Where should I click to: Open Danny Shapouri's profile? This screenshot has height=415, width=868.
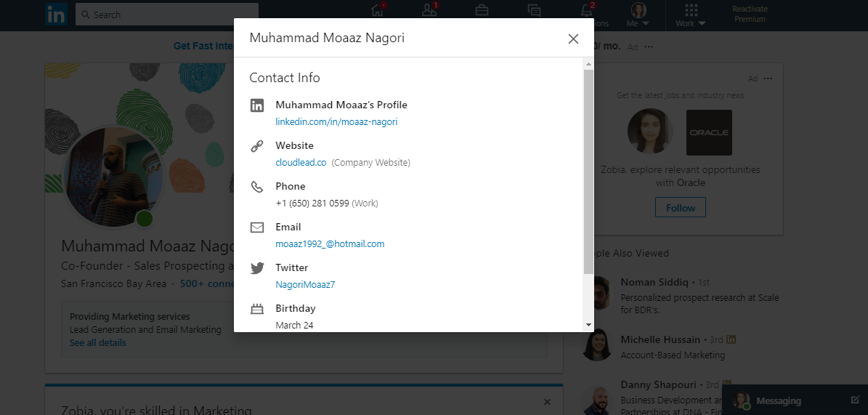pyautogui.click(x=659, y=384)
